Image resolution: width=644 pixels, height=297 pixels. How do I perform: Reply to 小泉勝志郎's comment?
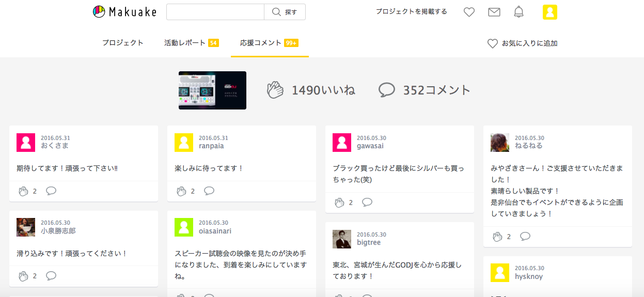51,275
